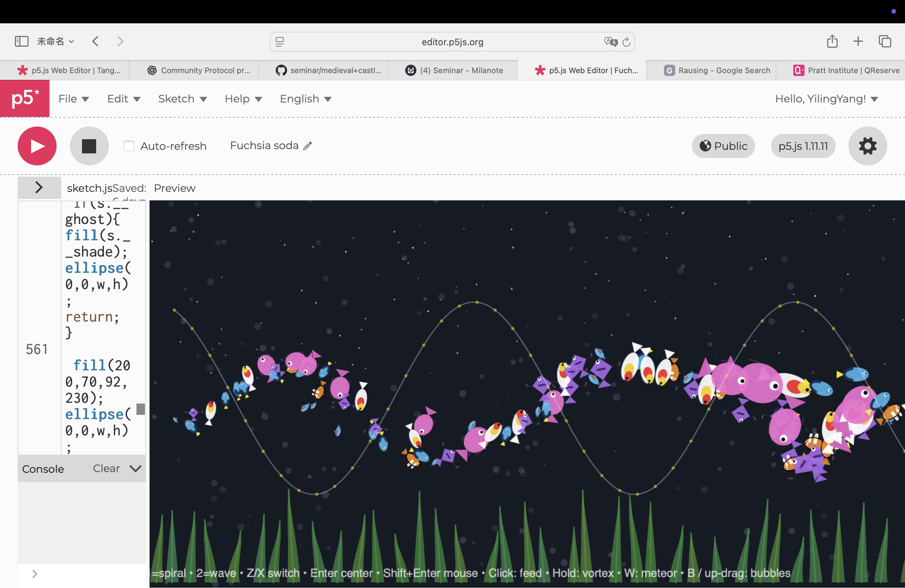Show the tab overview icon
The image size is (905, 588).
(884, 41)
